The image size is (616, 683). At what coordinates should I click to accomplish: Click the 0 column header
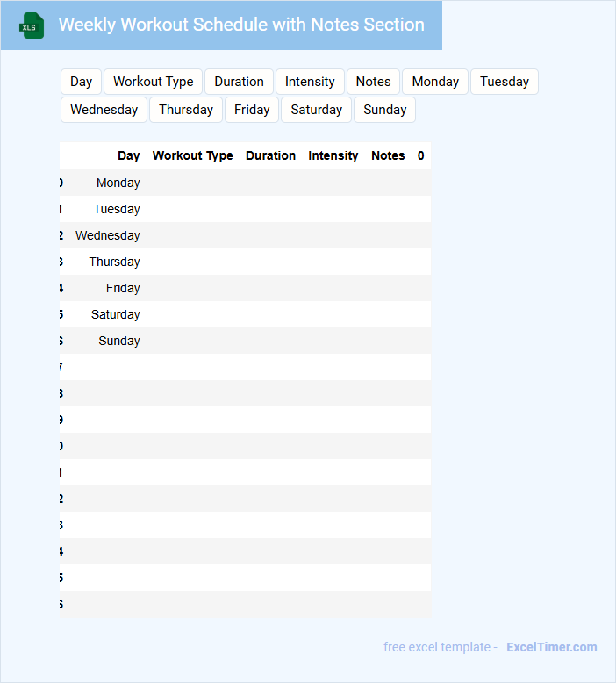tap(421, 155)
